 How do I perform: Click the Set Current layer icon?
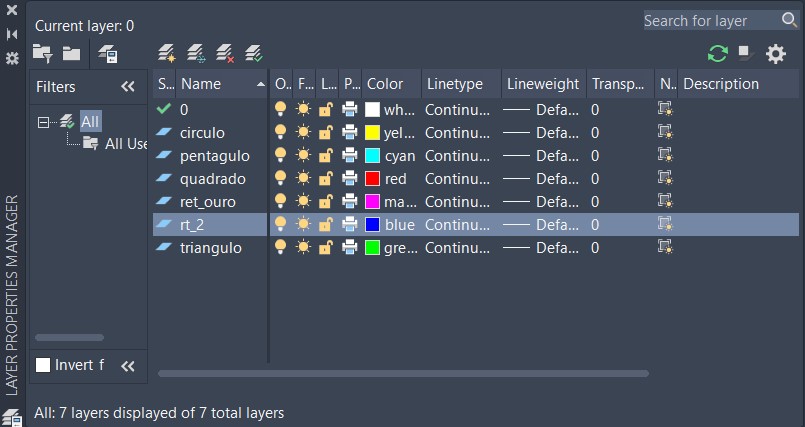tap(254, 52)
